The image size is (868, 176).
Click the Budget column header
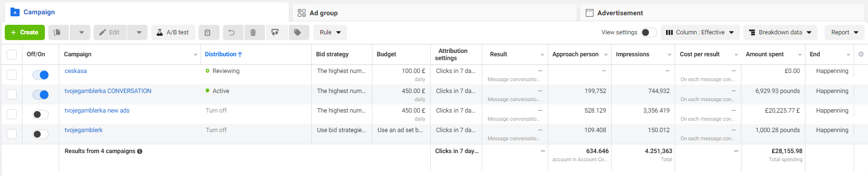coord(386,54)
